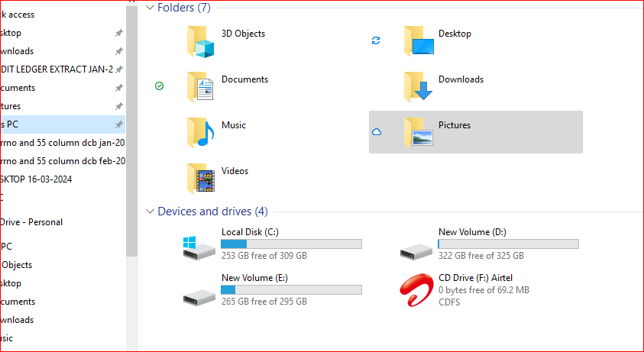Select 'Objects' under PC in sidebar

pyautogui.click(x=17, y=265)
